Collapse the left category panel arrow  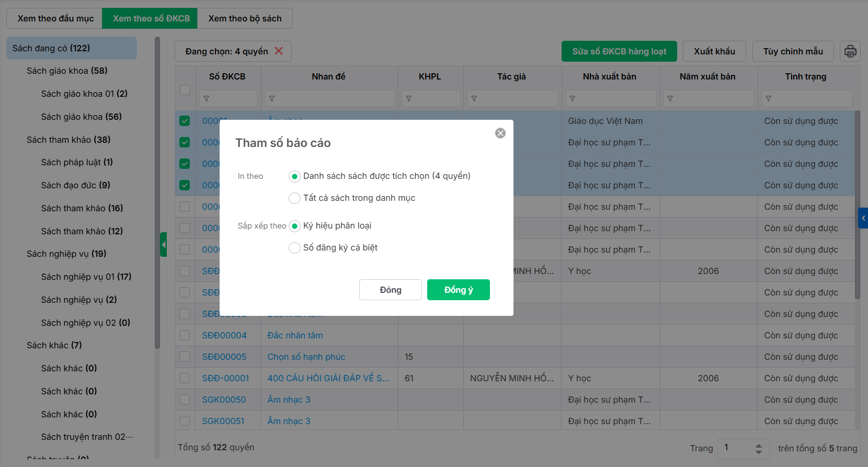(164, 244)
